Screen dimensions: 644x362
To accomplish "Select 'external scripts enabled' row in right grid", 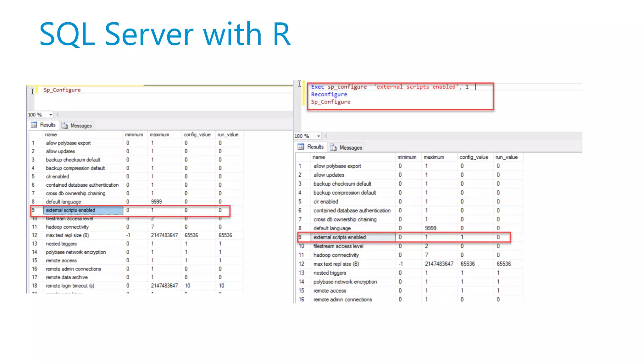I will (x=339, y=237).
